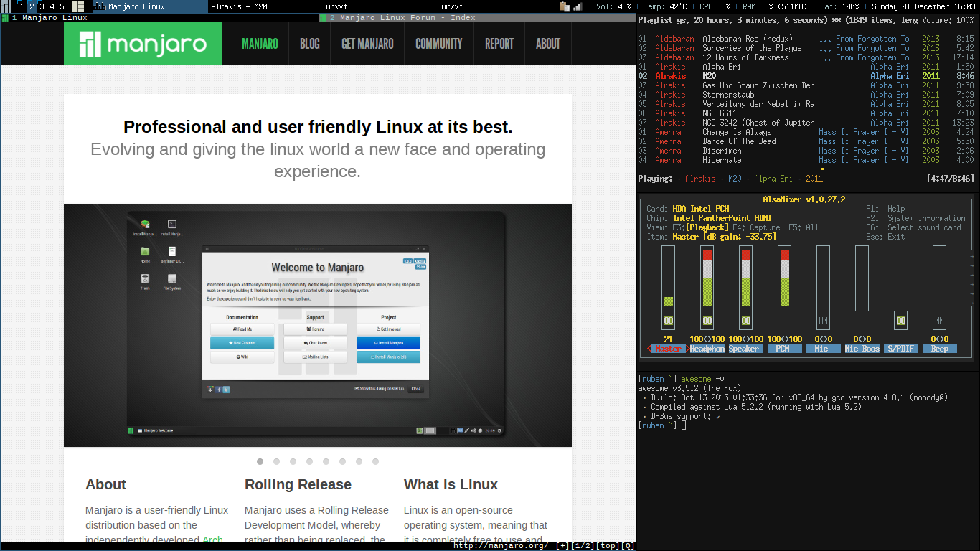Click the Mic Boost level bar

(862, 278)
